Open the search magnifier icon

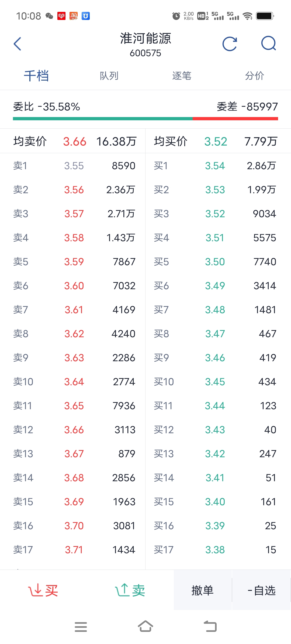(269, 43)
